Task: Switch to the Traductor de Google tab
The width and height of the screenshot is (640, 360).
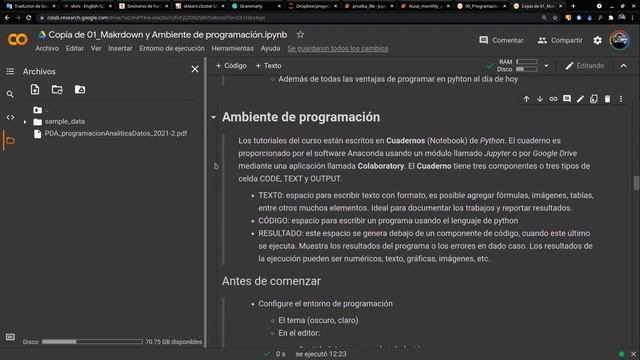Action: [x=31, y=6]
